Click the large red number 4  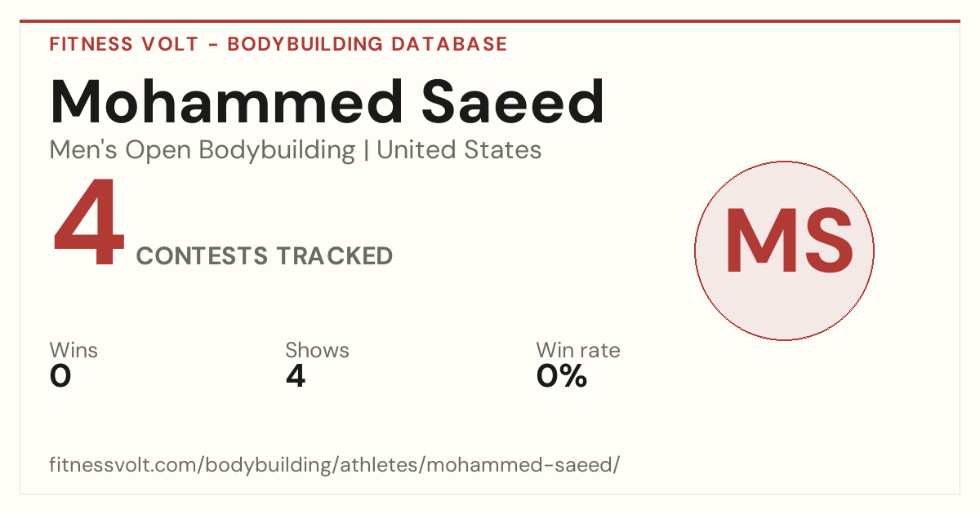click(x=89, y=223)
